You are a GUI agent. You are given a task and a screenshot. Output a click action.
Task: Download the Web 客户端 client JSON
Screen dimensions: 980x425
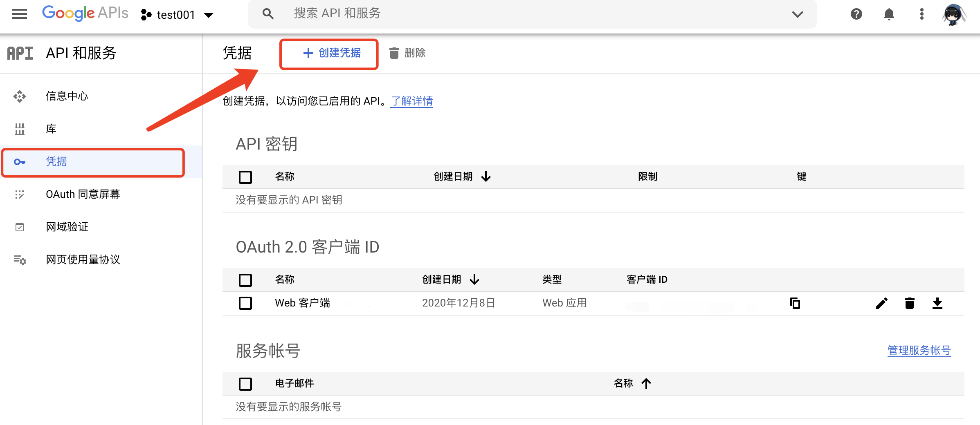937,303
